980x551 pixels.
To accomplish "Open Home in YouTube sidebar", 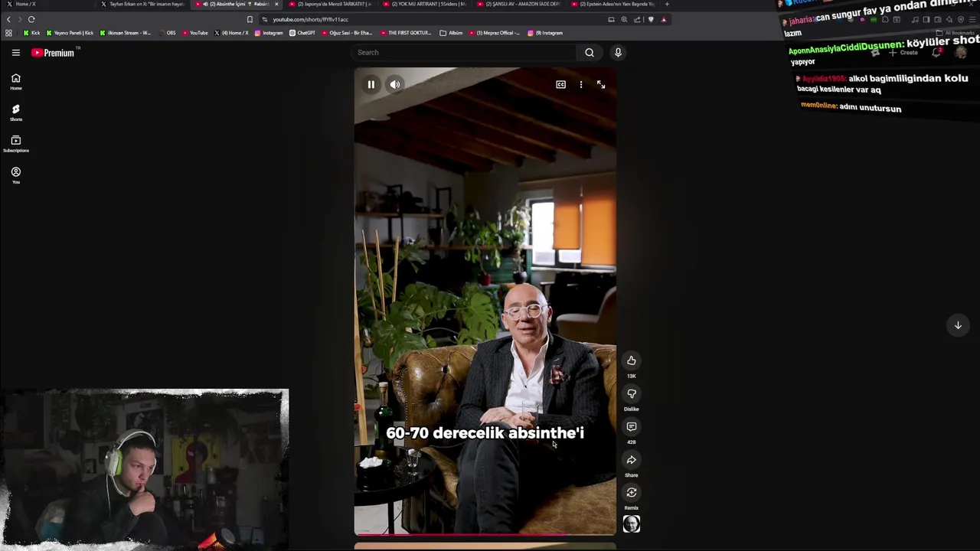I will pos(15,82).
